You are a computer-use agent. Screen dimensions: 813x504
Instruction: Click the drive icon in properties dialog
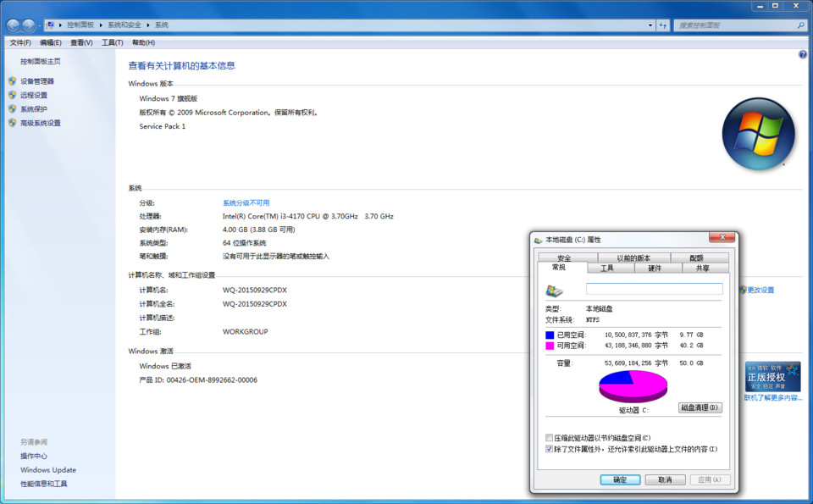(554, 291)
